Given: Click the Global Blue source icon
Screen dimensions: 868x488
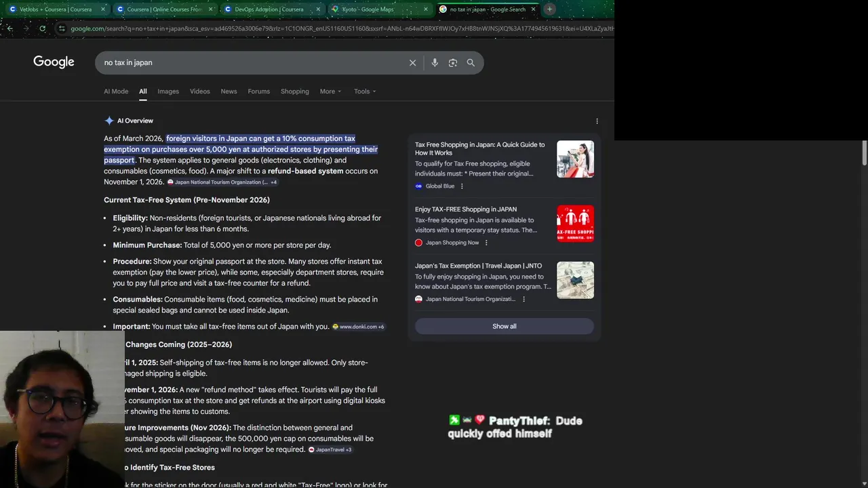Looking at the screenshot, I should [418, 186].
